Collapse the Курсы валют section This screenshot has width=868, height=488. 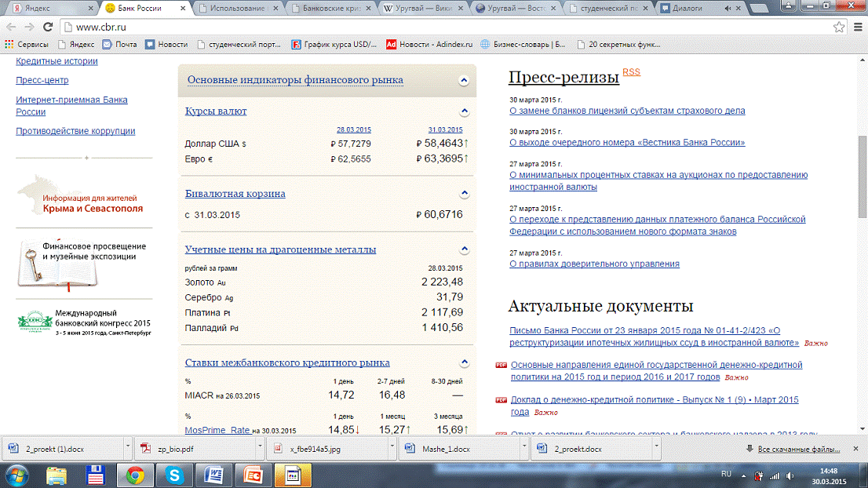coord(464,111)
